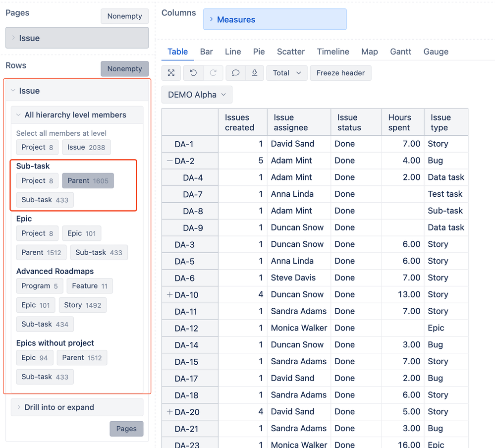Collapse the DA-2 row minus icon
Viewport: 495px width, 448px height.
169,161
